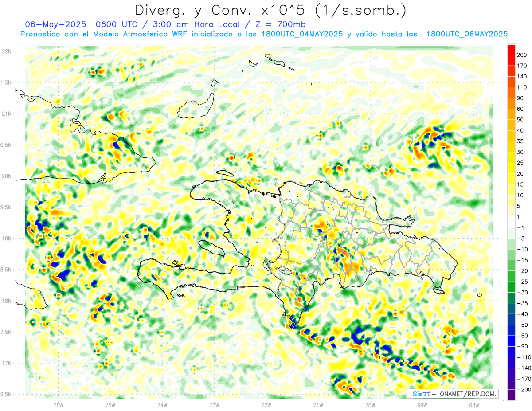Click the '-15' colorbar label
This screenshot has height=411, width=532.
(522, 260)
